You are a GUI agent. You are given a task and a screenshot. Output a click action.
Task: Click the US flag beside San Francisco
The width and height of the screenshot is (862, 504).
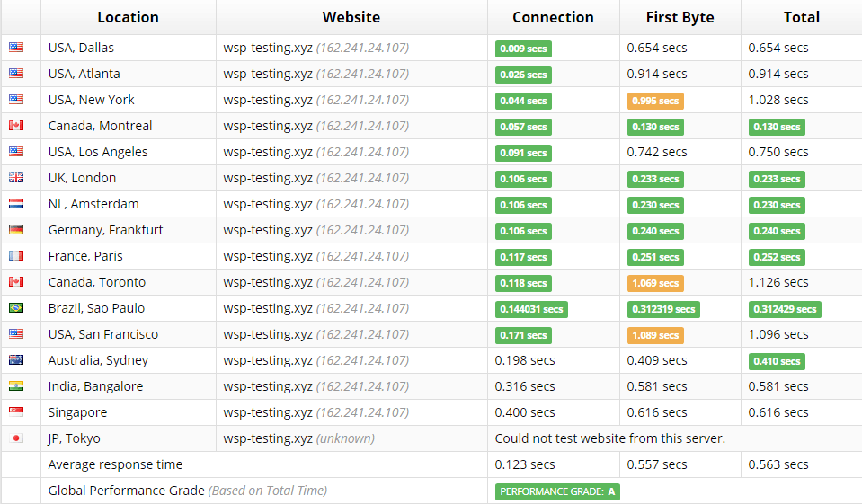[x=16, y=333]
